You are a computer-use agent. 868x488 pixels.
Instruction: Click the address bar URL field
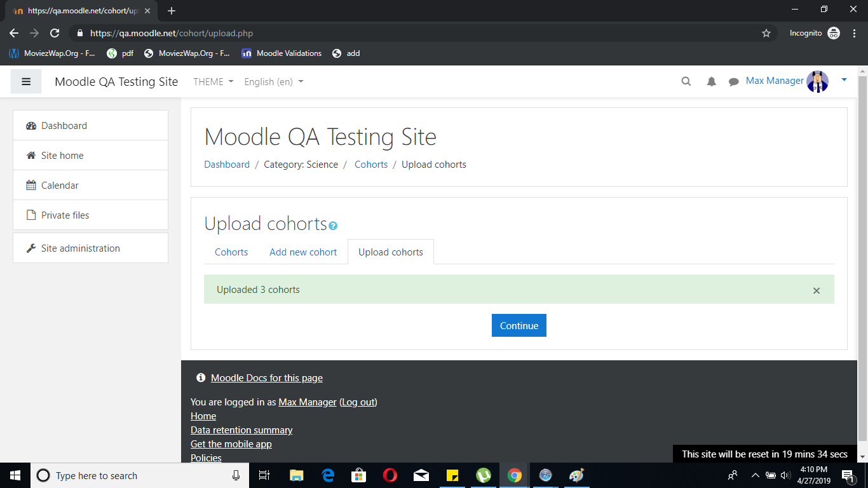[x=423, y=33]
